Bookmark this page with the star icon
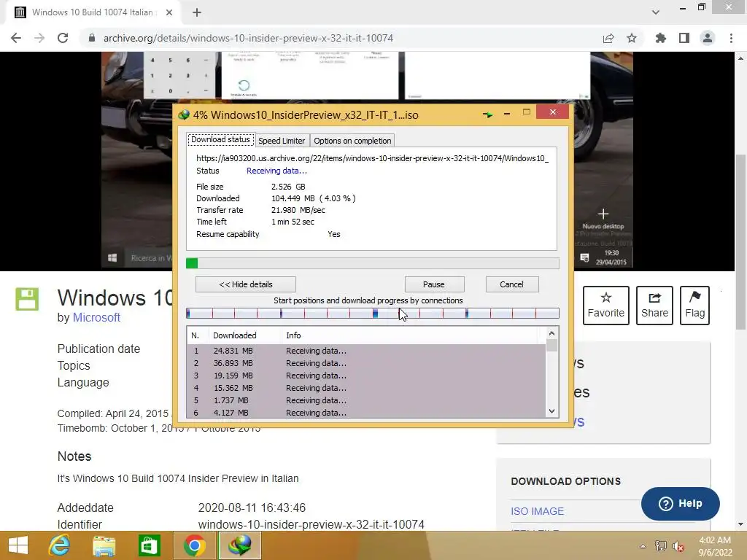 (x=632, y=38)
